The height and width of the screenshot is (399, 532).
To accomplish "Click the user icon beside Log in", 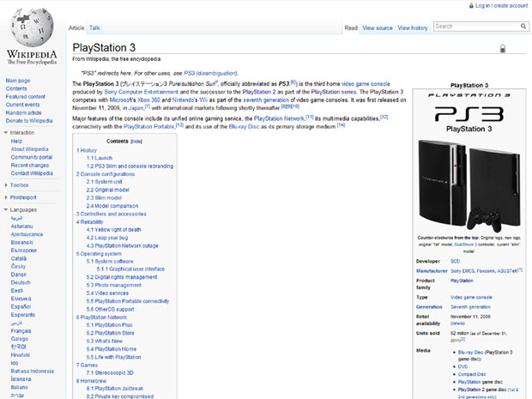I will pyautogui.click(x=471, y=5).
